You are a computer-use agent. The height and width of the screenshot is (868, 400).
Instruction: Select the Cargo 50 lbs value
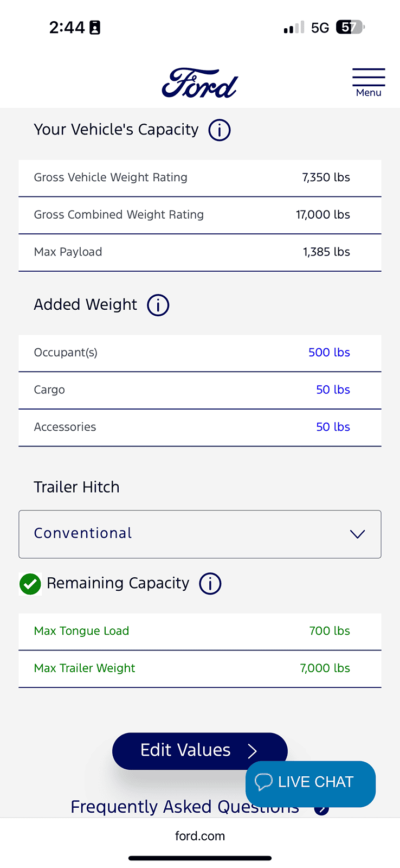tap(333, 390)
